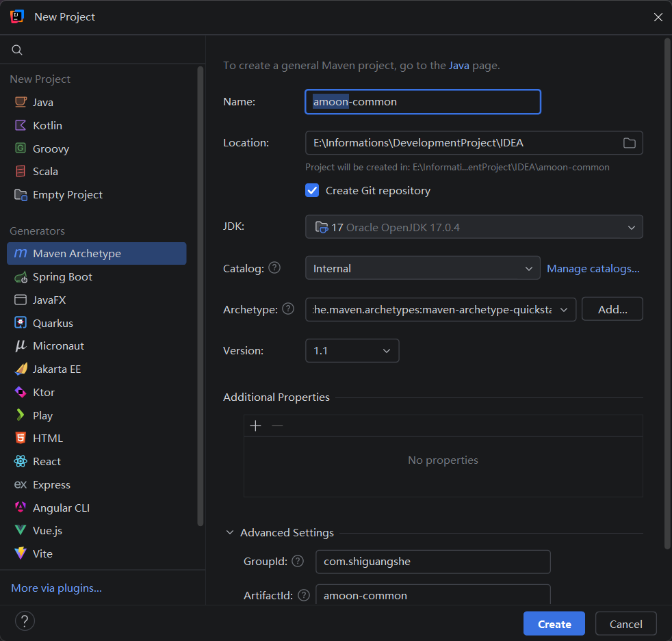672x641 pixels.
Task: Click the Create button
Action: (554, 623)
